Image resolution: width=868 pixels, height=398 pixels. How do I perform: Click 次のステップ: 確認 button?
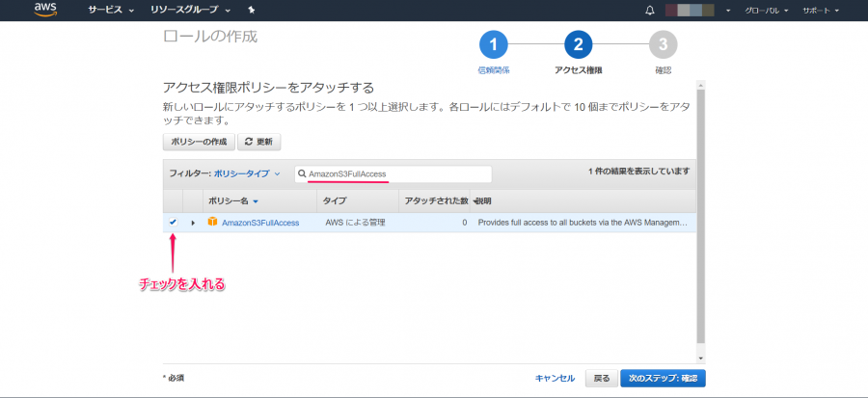[x=664, y=379]
